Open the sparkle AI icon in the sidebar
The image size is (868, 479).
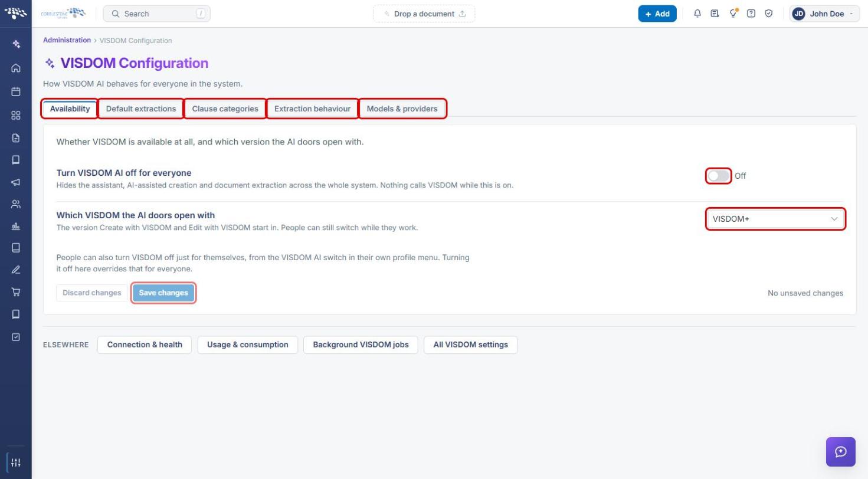click(16, 44)
